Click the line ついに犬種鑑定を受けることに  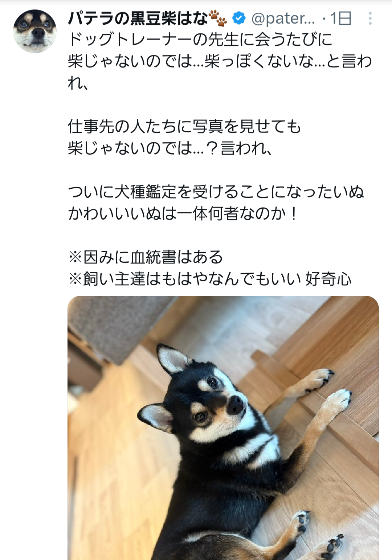[216, 192]
